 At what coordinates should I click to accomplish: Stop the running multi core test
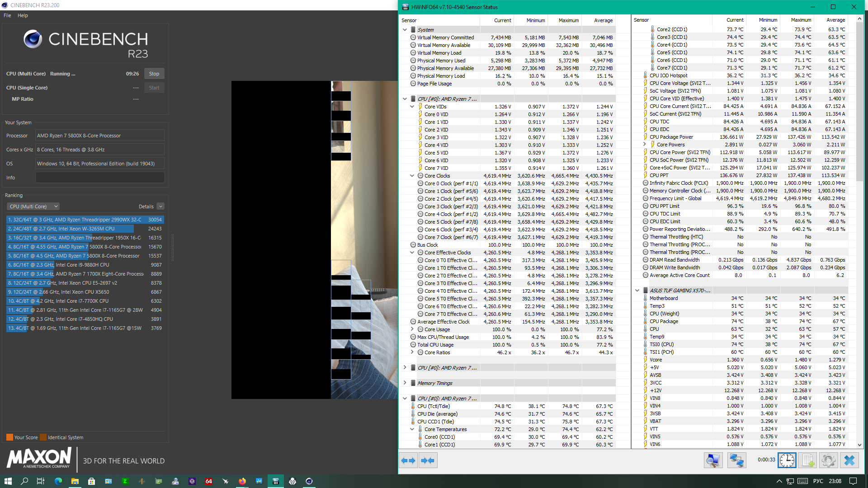click(x=154, y=74)
